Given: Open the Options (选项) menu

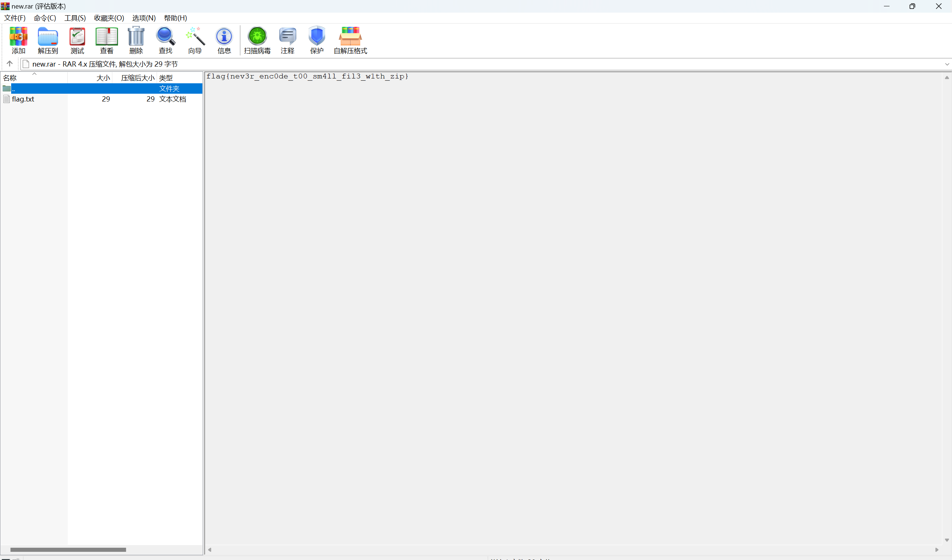Looking at the screenshot, I should (144, 18).
